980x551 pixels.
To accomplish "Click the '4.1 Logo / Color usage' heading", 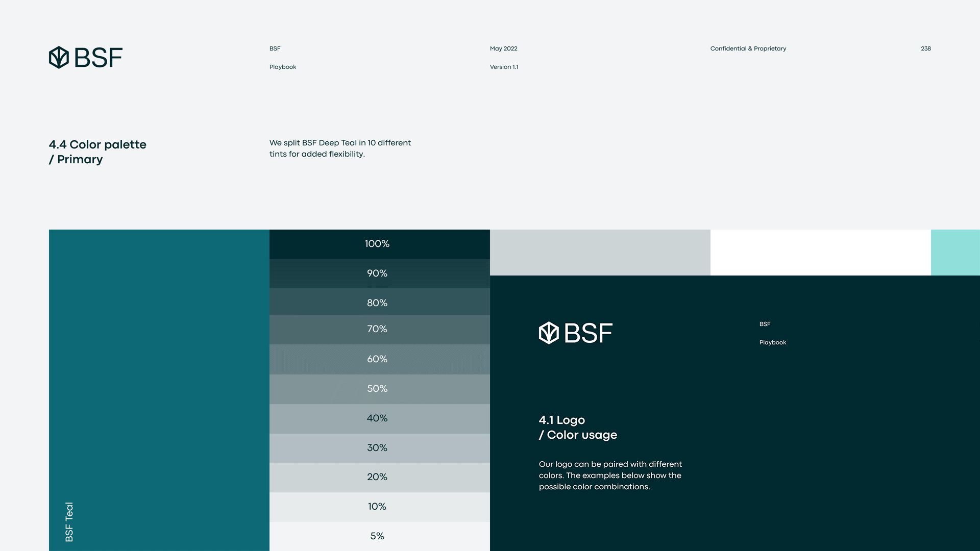I will click(578, 427).
